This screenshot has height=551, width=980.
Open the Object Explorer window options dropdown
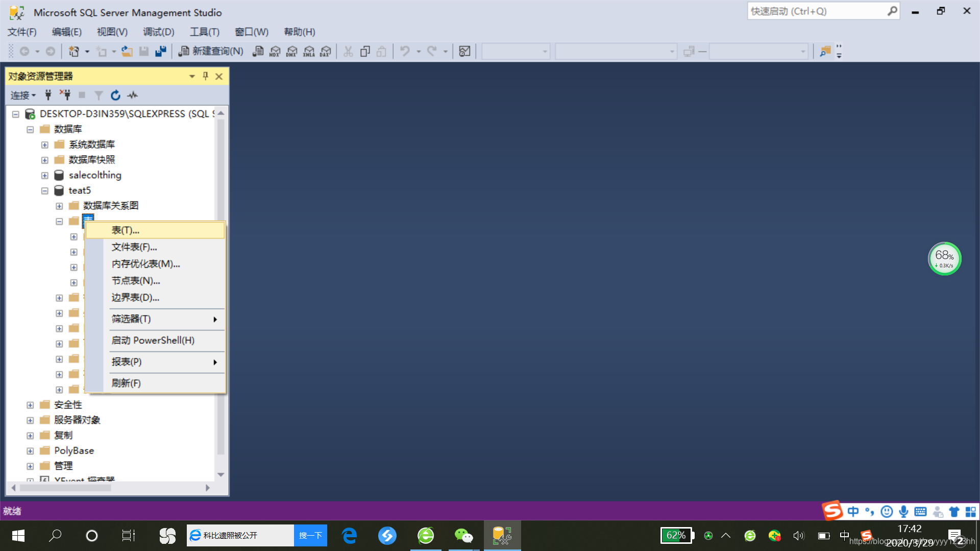pos(192,76)
